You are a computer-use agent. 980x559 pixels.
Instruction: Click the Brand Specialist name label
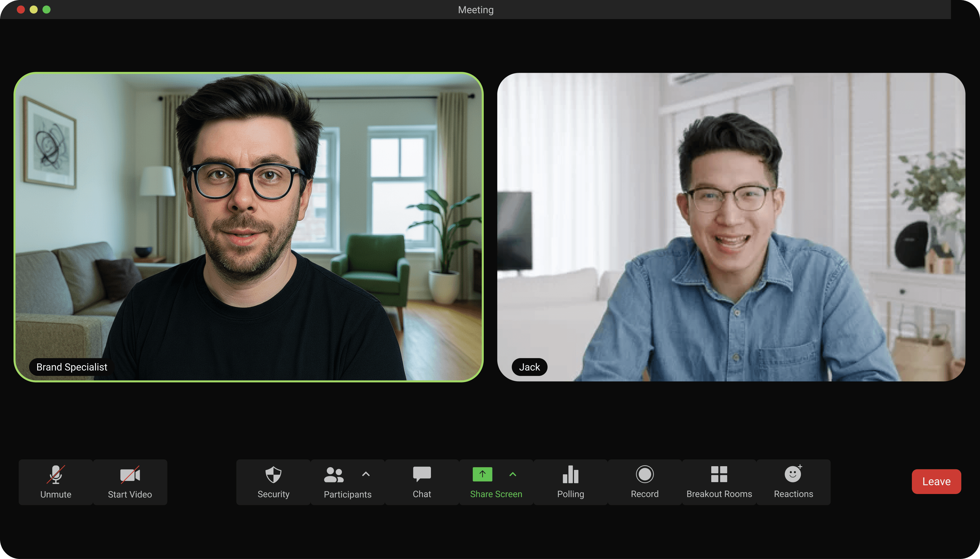(72, 367)
